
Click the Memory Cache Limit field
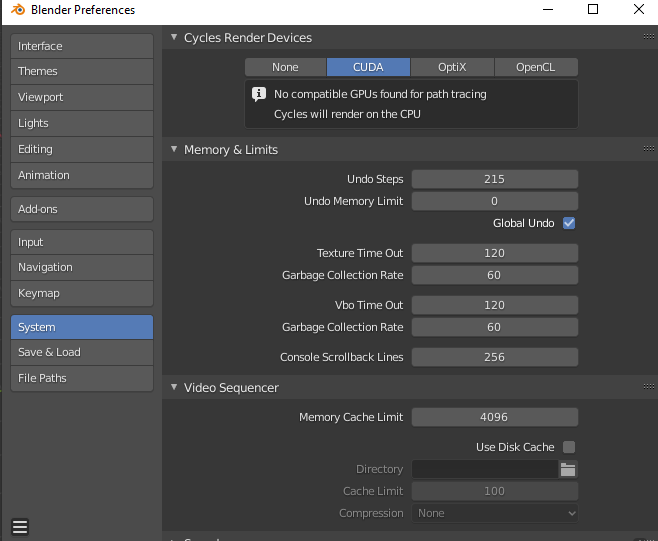pyautogui.click(x=495, y=417)
